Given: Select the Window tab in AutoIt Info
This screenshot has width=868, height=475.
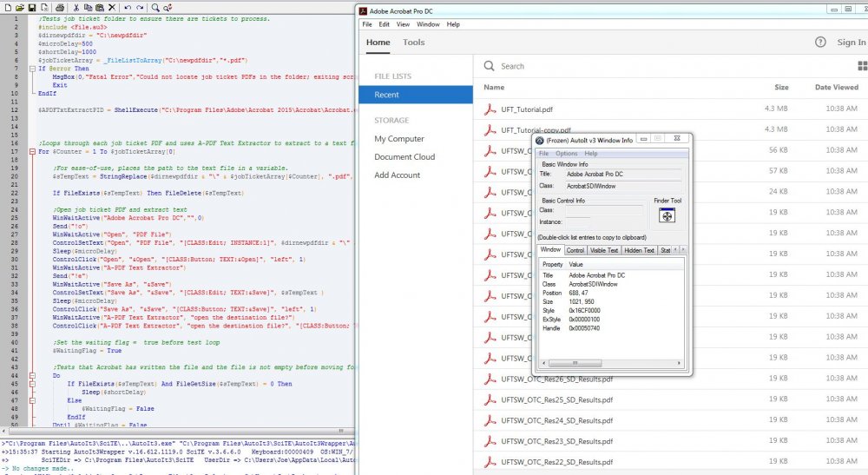Looking at the screenshot, I should [550, 250].
